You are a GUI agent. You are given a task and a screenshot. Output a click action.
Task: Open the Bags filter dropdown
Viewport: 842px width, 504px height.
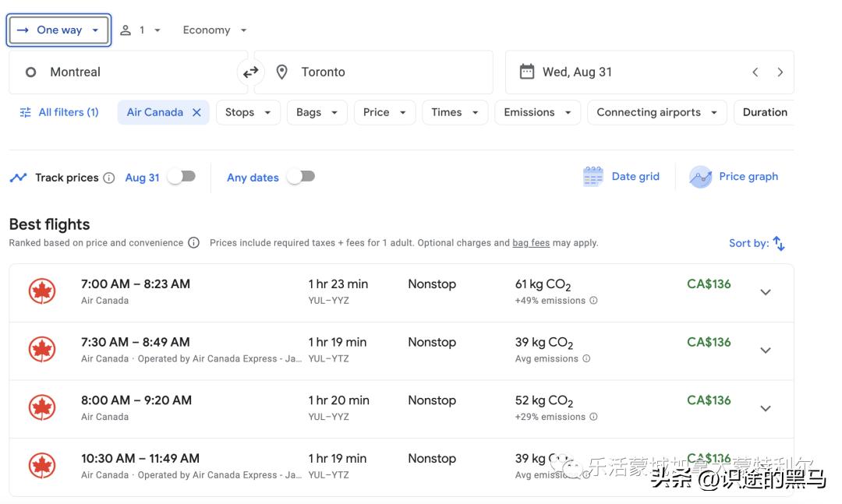tap(317, 112)
